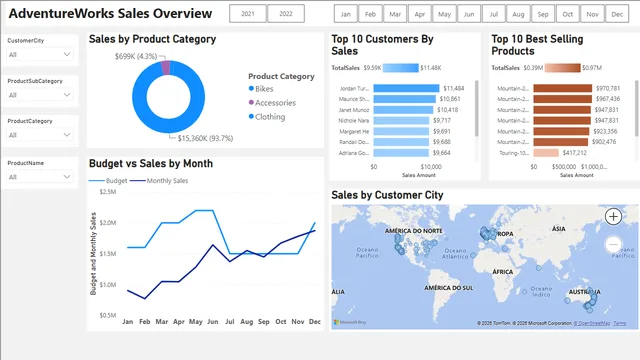This screenshot has height=360, width=640.
Task: Click the $967,436 Mountain product bar
Action: 562,99
